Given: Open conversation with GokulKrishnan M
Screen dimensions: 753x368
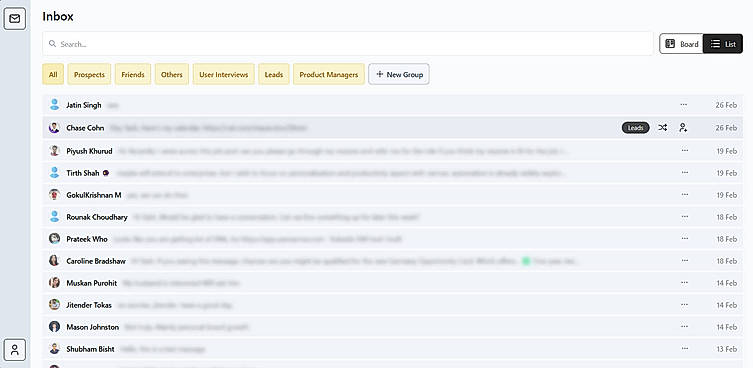Looking at the screenshot, I should [x=392, y=195].
